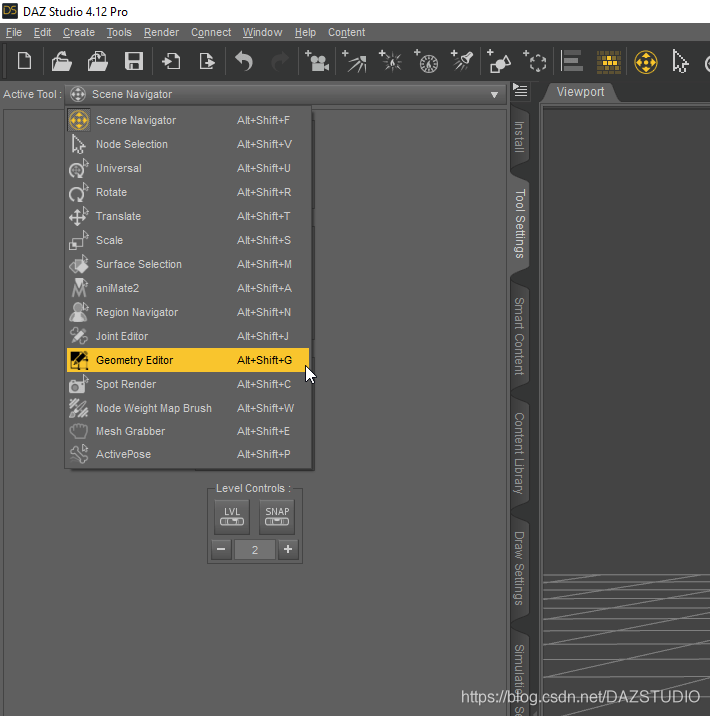Click the Redo arrow icon
710x716 pixels.
click(280, 61)
